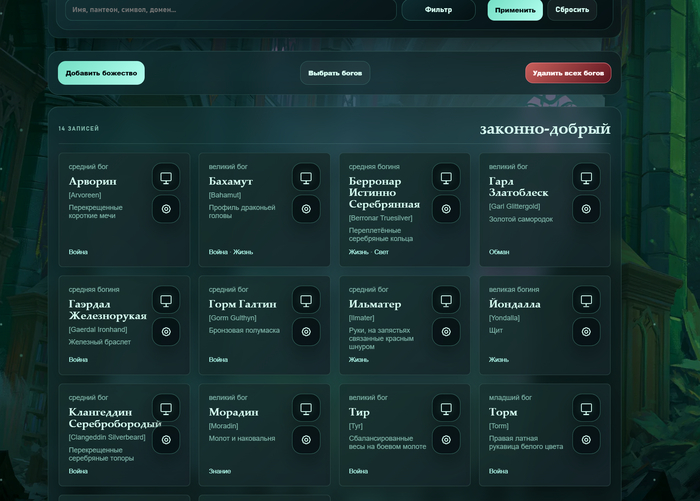Click target icon on Бахамут card
Viewport: 700px width, 501px height.
(x=306, y=209)
